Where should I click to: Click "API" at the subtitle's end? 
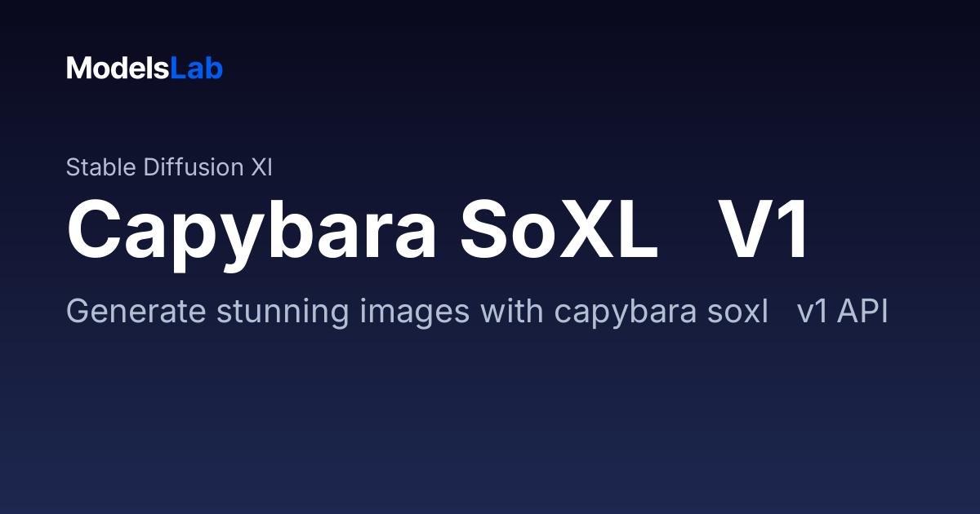click(x=863, y=313)
